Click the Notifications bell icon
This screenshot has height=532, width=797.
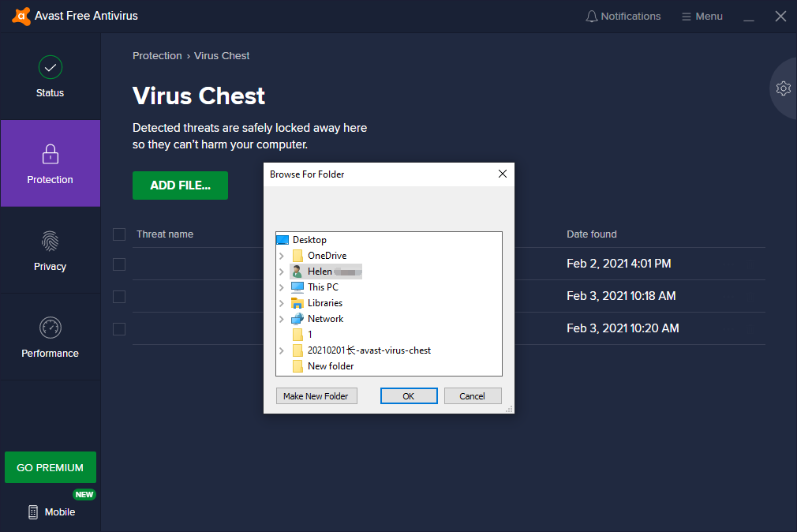tap(592, 17)
